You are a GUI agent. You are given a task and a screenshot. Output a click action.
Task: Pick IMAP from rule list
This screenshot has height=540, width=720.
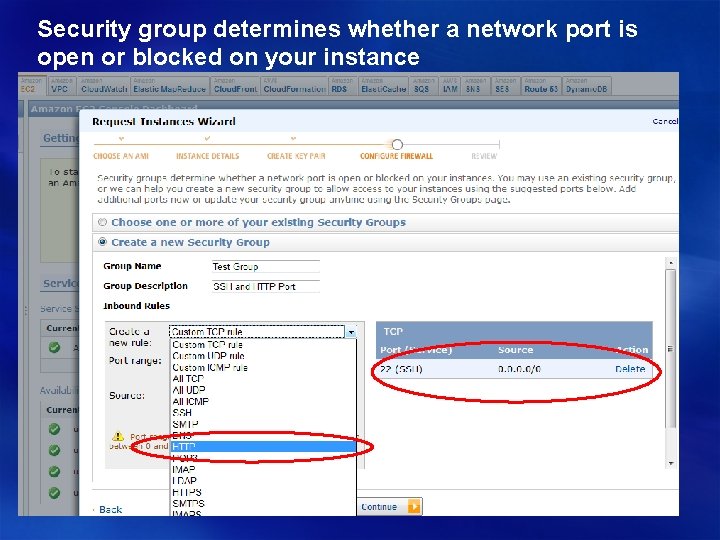(264, 469)
